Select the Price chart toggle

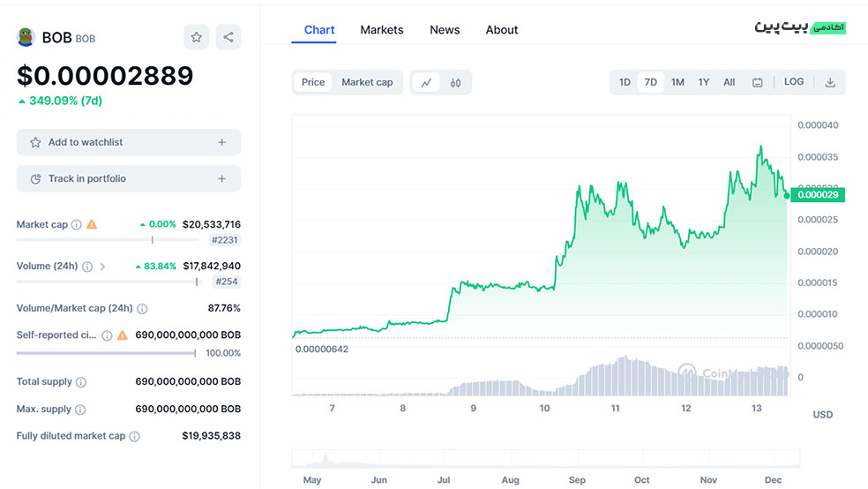(x=313, y=82)
